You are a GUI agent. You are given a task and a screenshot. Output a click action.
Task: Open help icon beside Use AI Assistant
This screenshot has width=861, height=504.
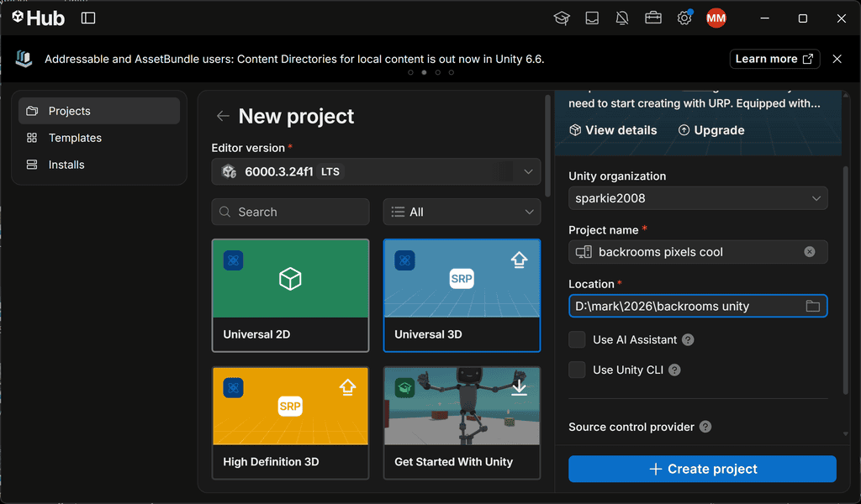click(688, 339)
